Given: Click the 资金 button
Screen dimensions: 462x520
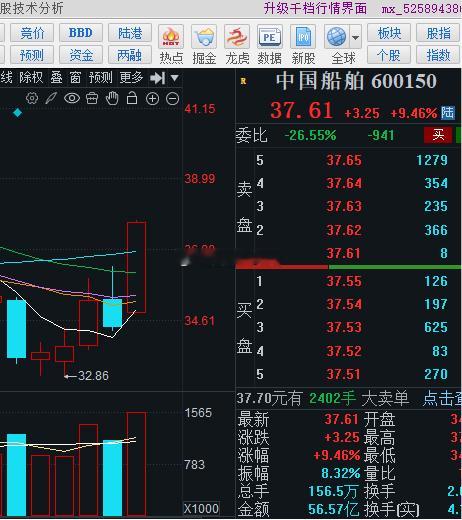Looking at the screenshot, I should point(81,55).
